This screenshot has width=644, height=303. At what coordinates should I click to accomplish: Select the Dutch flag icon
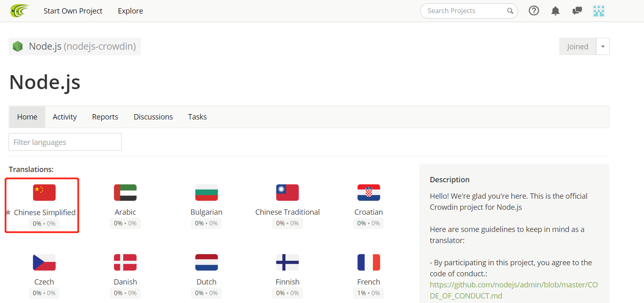point(207,262)
